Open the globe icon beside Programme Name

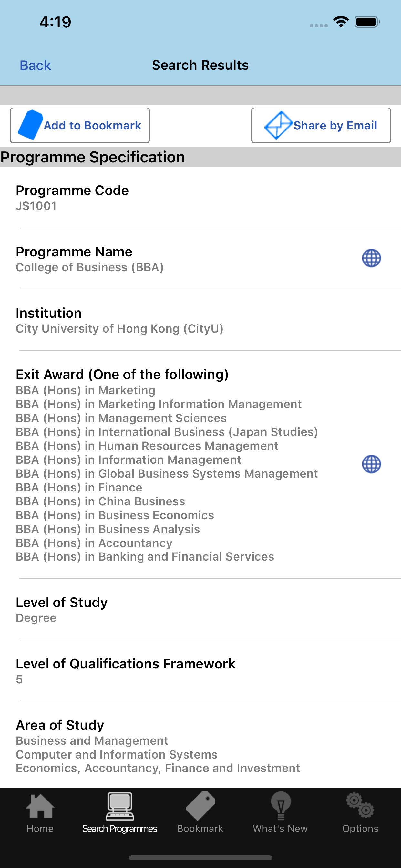371,258
